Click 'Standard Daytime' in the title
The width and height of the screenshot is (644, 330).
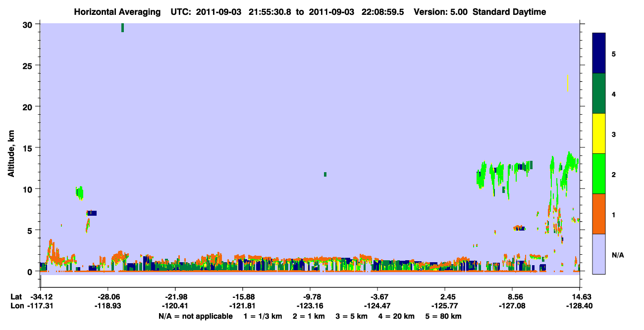[509, 12]
